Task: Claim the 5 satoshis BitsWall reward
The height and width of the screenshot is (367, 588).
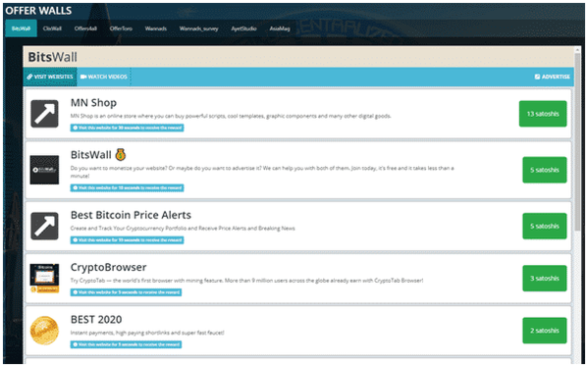Action: click(545, 170)
